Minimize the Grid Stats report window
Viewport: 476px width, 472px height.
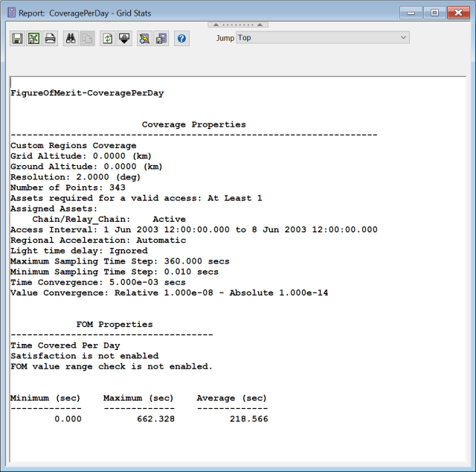click(x=412, y=12)
